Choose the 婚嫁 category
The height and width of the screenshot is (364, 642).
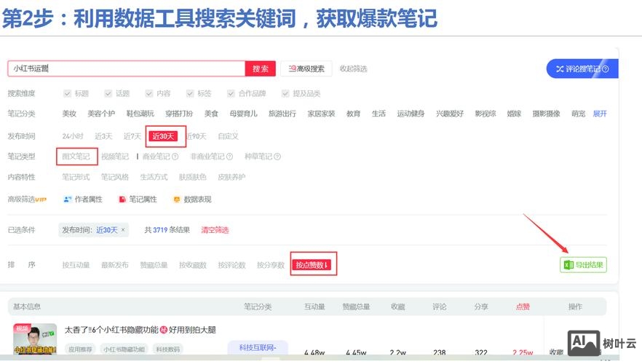(x=514, y=114)
